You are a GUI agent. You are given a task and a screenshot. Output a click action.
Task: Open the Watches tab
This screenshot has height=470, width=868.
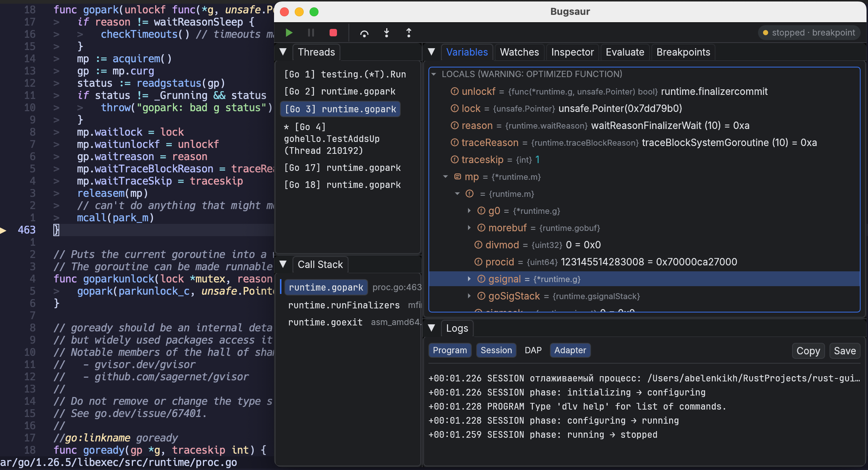519,52
